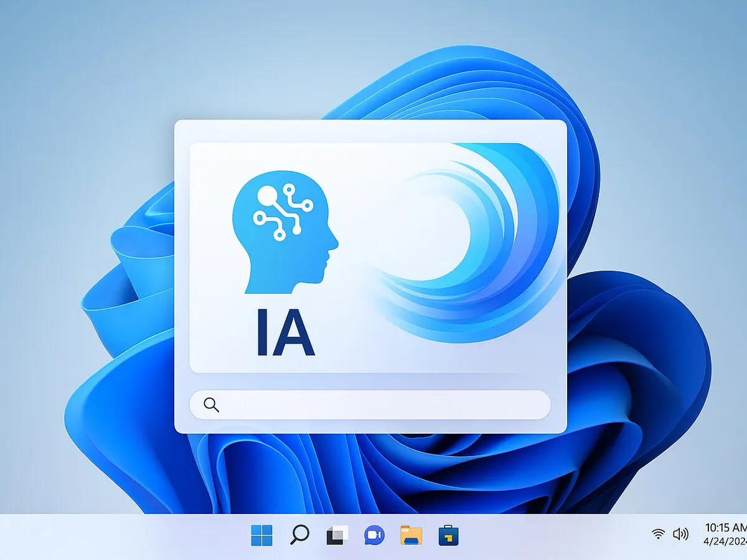Click the "IA" text label
Image resolution: width=747 pixels, height=560 pixels.
[x=284, y=336]
